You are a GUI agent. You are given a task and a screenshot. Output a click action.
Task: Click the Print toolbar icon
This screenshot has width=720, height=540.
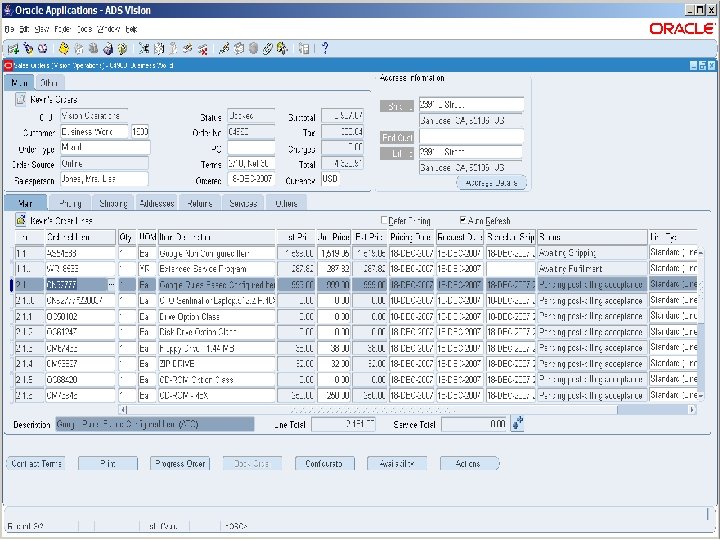[x=108, y=48]
